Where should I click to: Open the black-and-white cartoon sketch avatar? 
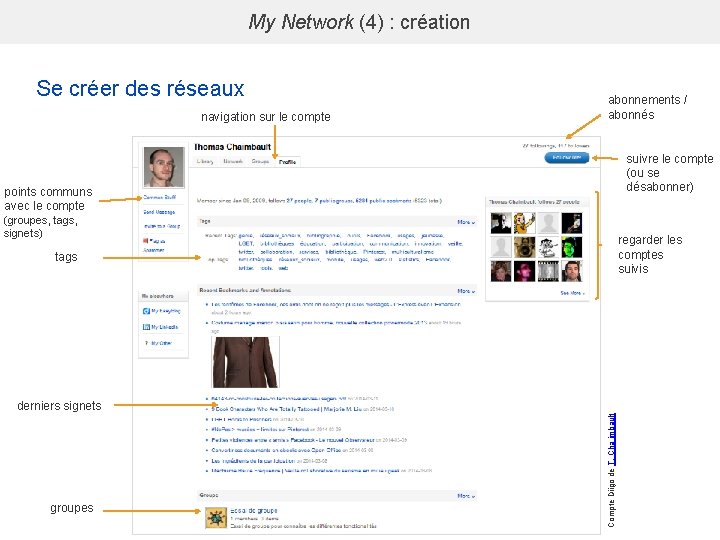click(548, 247)
